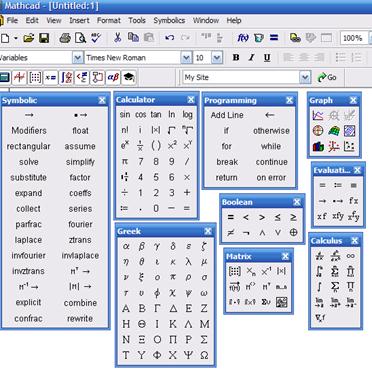Insert the infinity symbol from the Calculus panel
This screenshot has height=371, width=372.
click(x=351, y=256)
